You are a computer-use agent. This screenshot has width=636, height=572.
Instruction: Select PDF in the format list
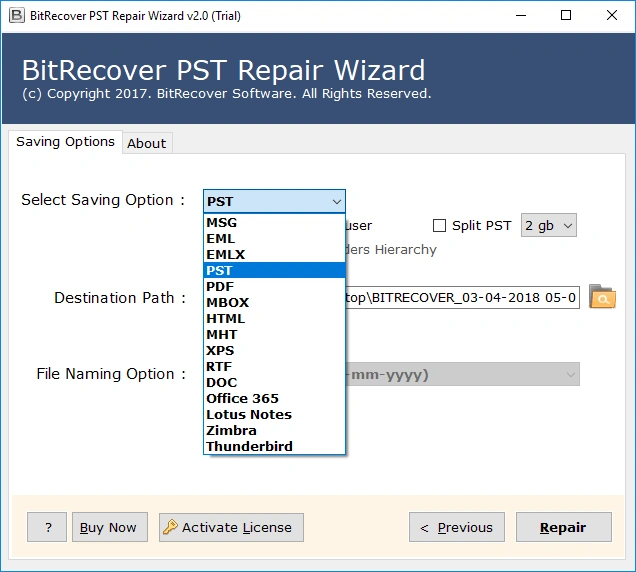tap(220, 286)
